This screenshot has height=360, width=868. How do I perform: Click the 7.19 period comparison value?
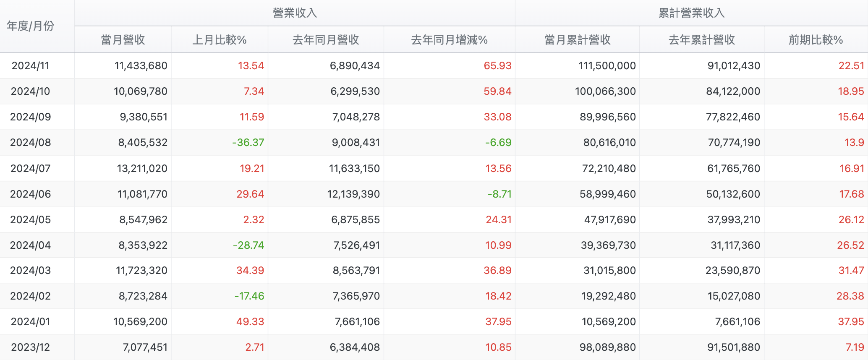click(x=855, y=347)
